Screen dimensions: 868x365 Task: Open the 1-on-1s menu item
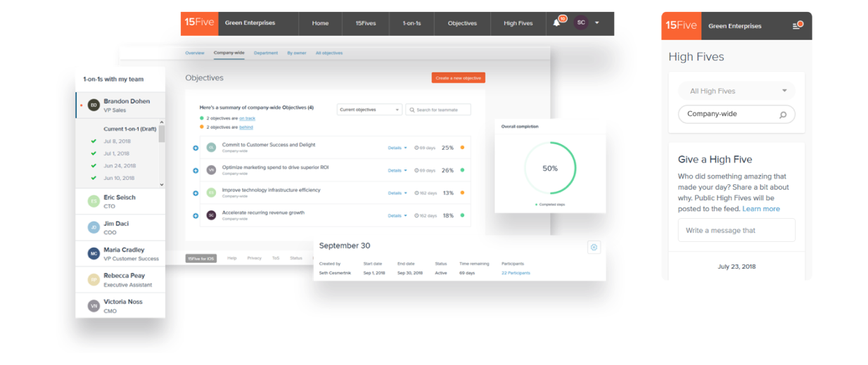[x=412, y=23]
